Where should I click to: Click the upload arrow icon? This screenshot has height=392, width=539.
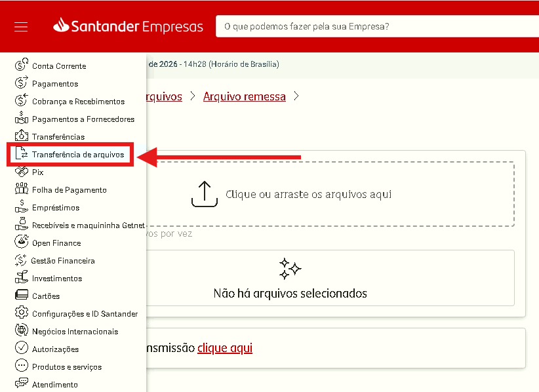click(x=205, y=194)
